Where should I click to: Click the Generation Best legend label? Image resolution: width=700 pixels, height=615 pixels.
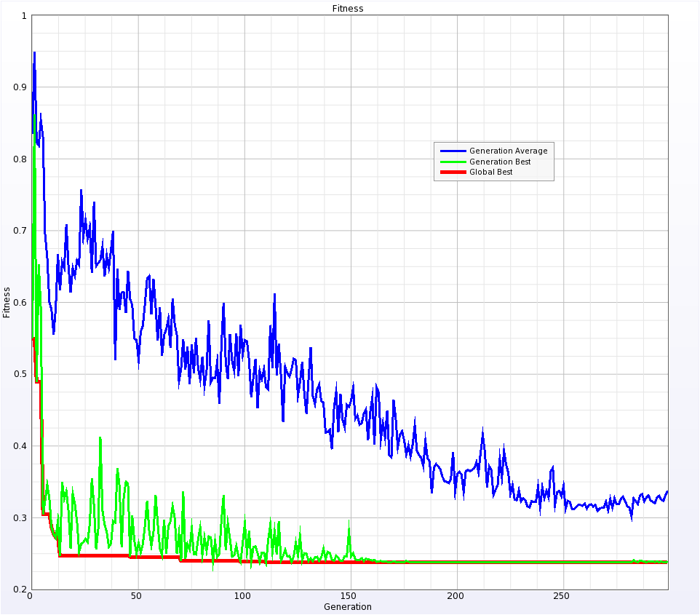500,162
